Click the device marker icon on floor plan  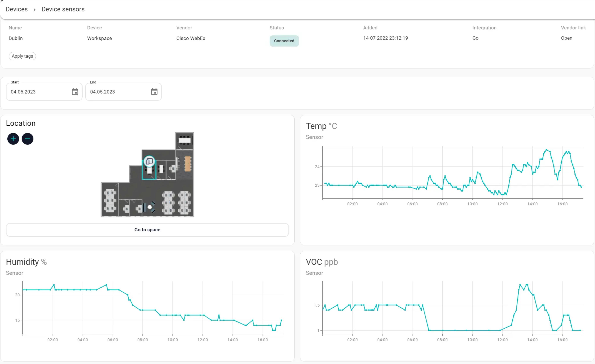[149, 161]
